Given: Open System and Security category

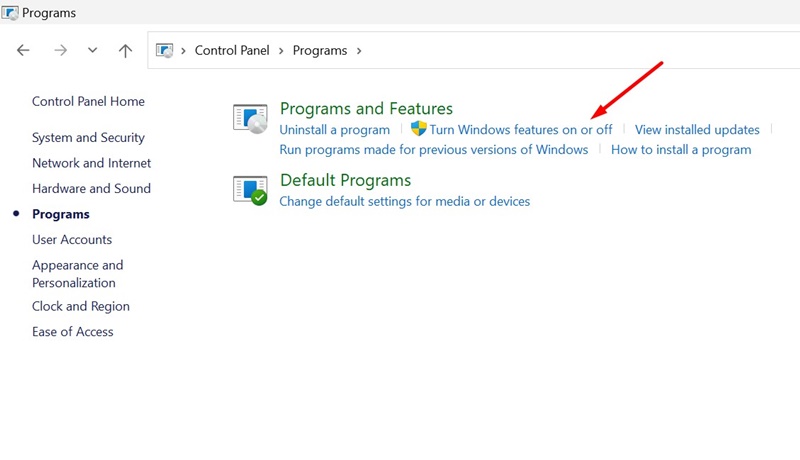Looking at the screenshot, I should (x=88, y=138).
